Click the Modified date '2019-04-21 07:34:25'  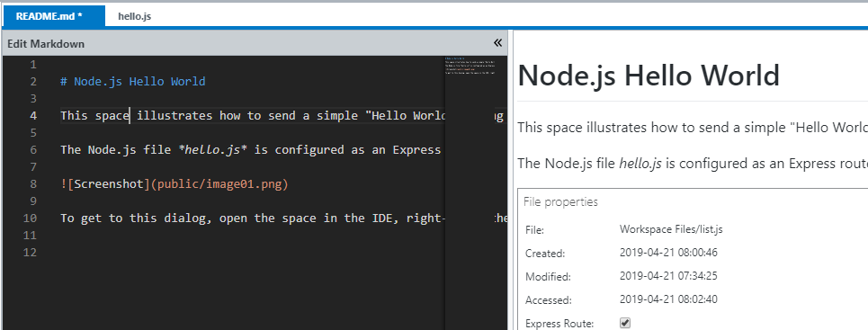[x=668, y=276]
